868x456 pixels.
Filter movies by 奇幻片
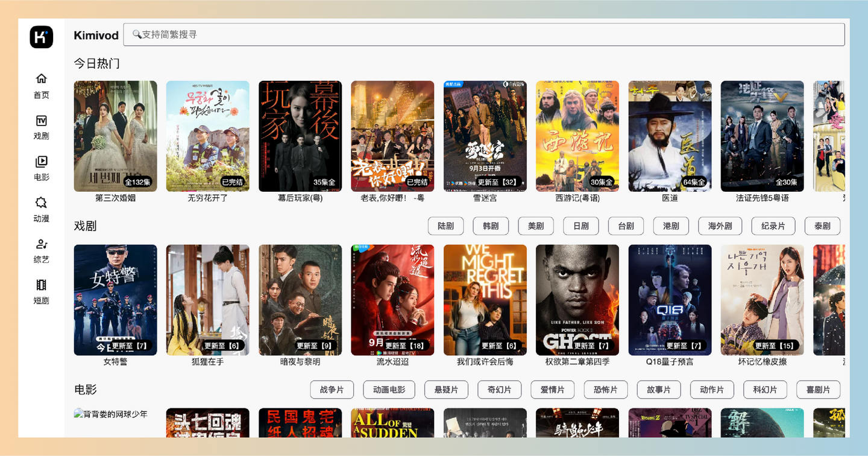[500, 390]
